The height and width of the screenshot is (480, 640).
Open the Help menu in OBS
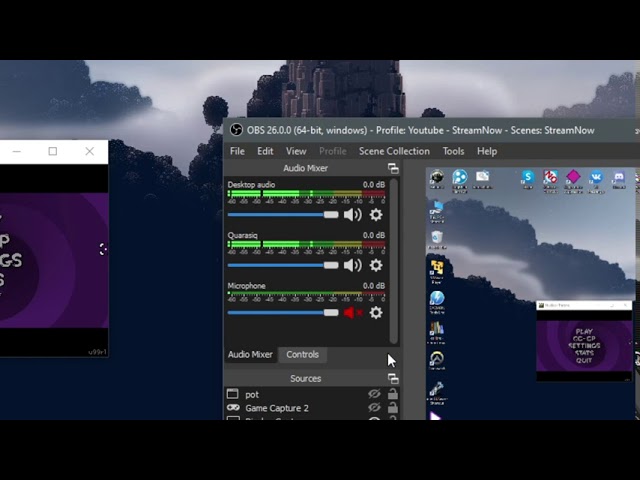pos(487,151)
